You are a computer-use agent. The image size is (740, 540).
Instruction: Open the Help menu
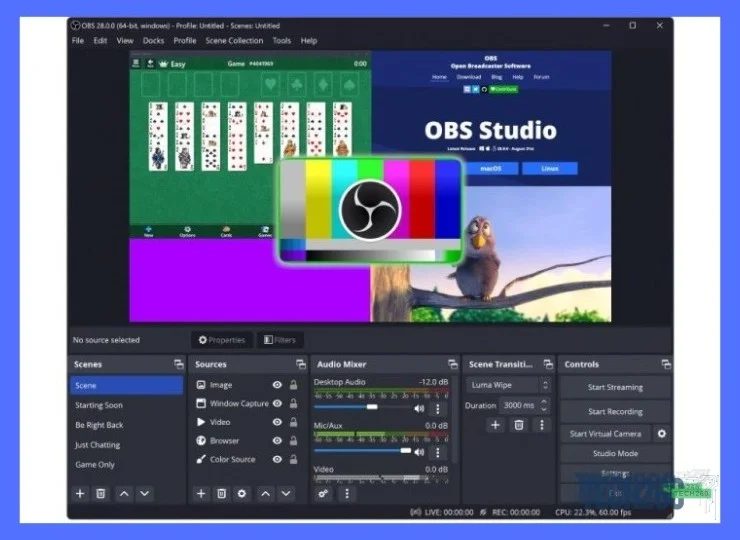point(309,41)
